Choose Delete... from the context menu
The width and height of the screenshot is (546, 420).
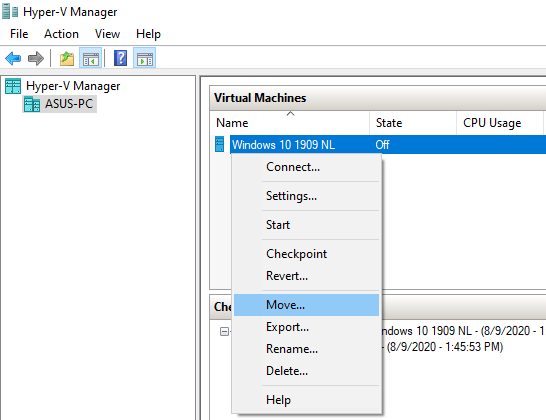(306, 371)
